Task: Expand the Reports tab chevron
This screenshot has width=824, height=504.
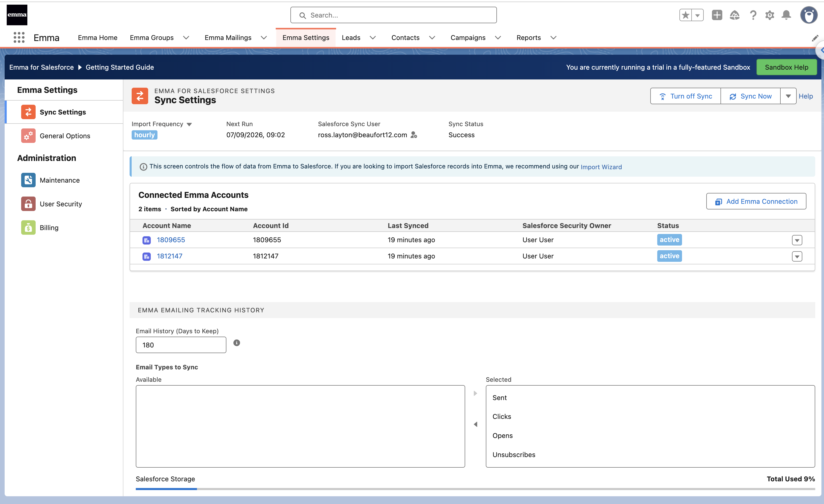Action: click(553, 37)
